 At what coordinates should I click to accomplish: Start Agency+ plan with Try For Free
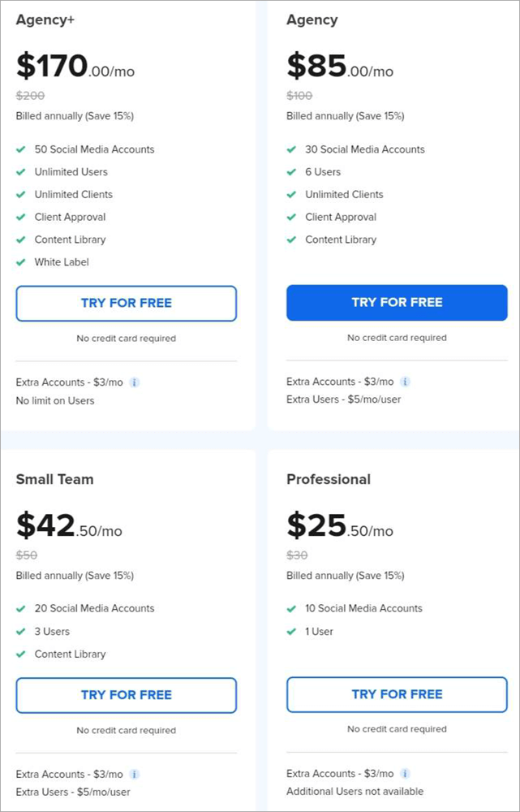click(x=127, y=304)
